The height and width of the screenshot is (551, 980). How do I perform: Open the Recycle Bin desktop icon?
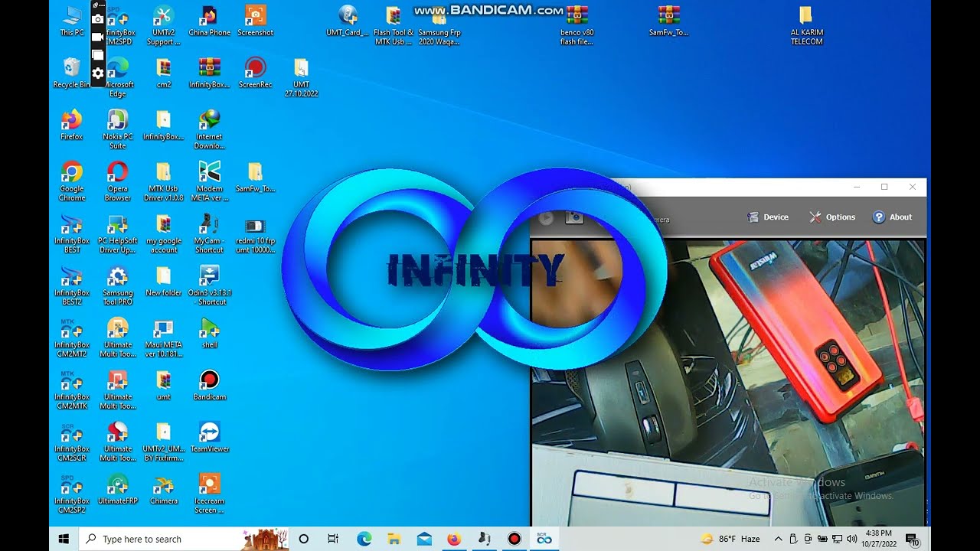coord(71,73)
